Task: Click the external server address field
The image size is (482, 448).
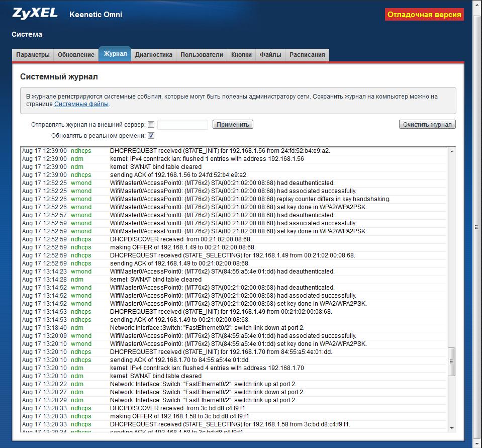Action: click(x=182, y=125)
